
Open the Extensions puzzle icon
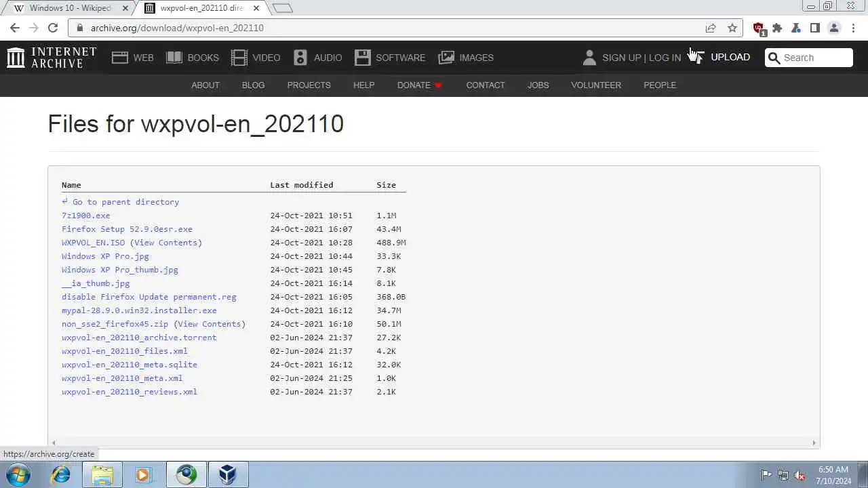pyautogui.click(x=777, y=28)
